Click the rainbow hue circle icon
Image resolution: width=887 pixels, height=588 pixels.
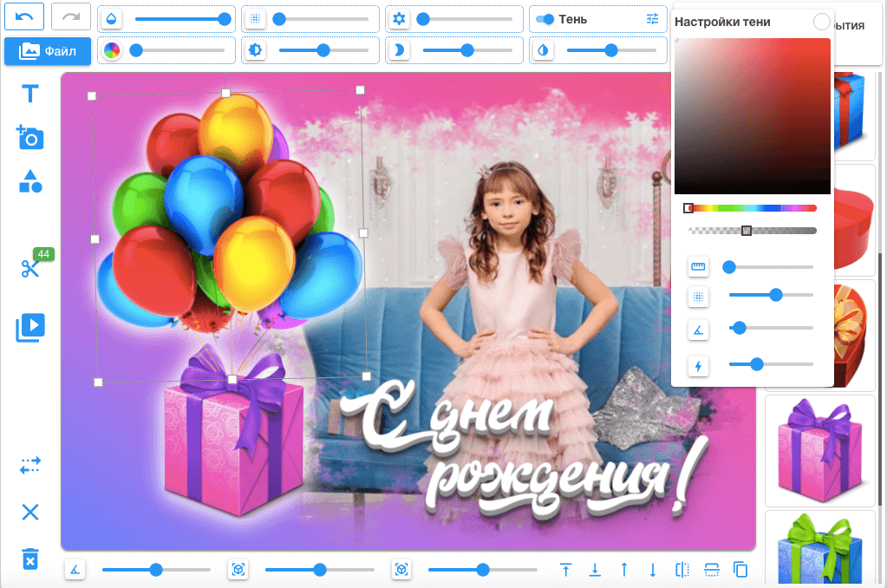point(112,50)
